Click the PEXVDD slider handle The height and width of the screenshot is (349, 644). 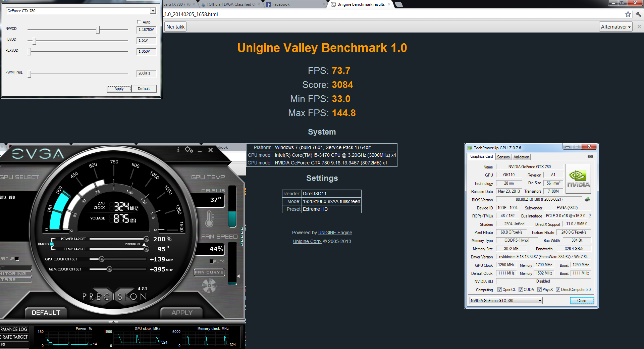[30, 51]
